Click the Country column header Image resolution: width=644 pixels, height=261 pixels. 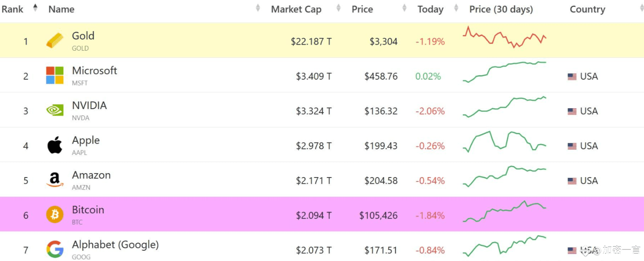[x=587, y=9]
